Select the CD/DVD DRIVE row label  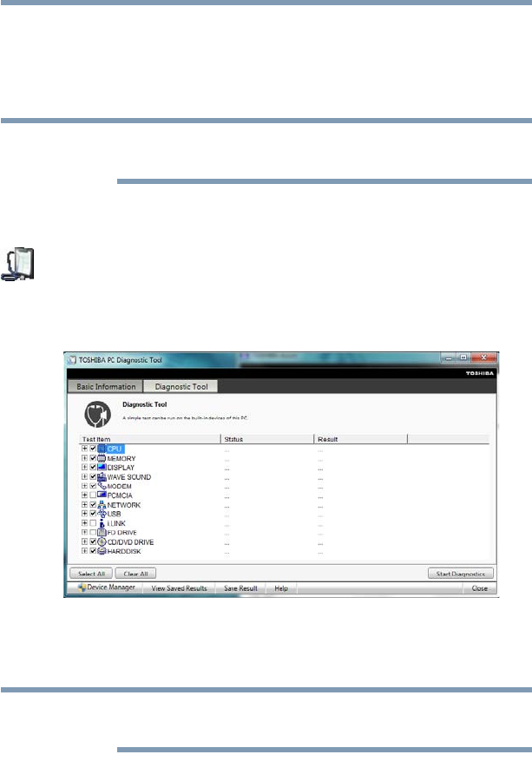pyautogui.click(x=130, y=542)
